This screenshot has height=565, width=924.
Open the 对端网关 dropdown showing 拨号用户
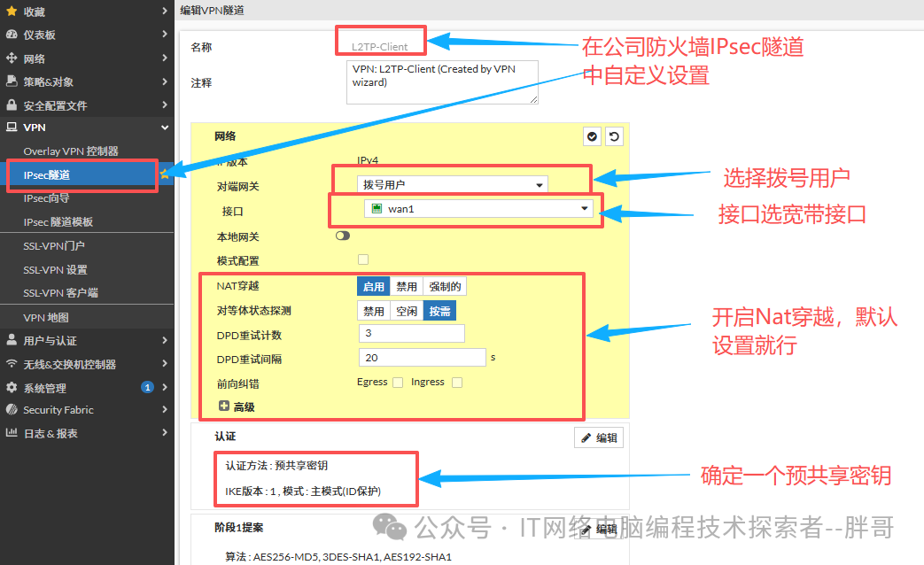tap(452, 184)
